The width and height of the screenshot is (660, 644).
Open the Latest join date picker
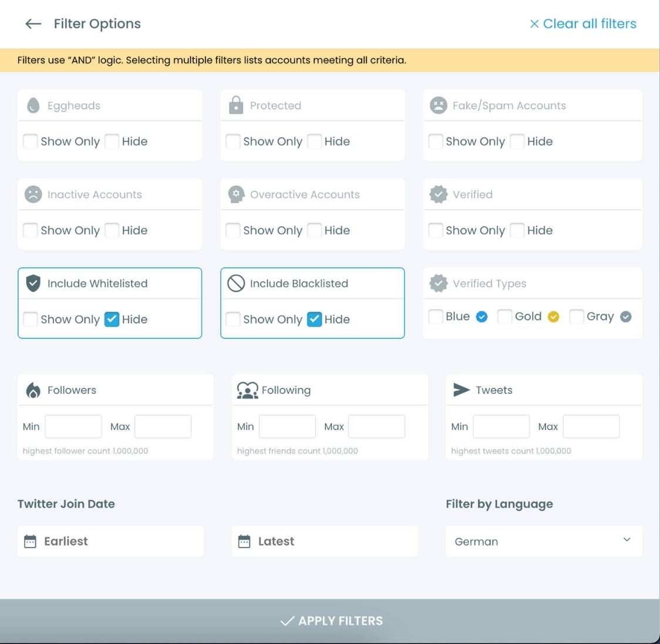click(324, 541)
